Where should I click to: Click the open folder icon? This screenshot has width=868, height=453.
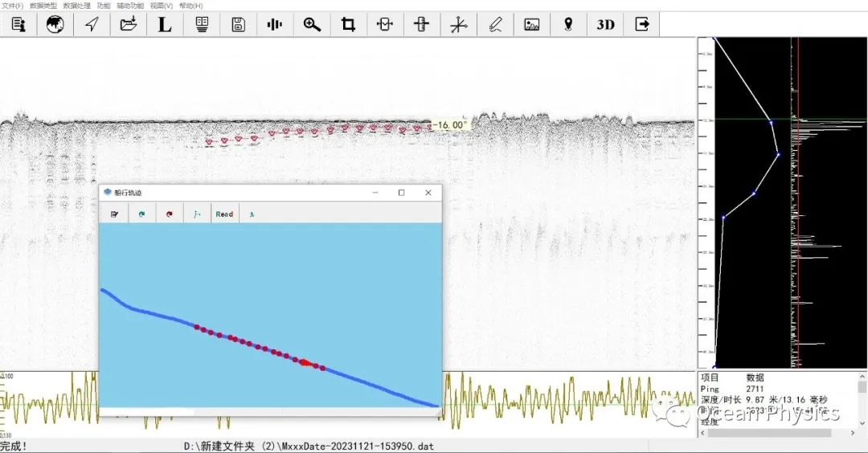(129, 24)
